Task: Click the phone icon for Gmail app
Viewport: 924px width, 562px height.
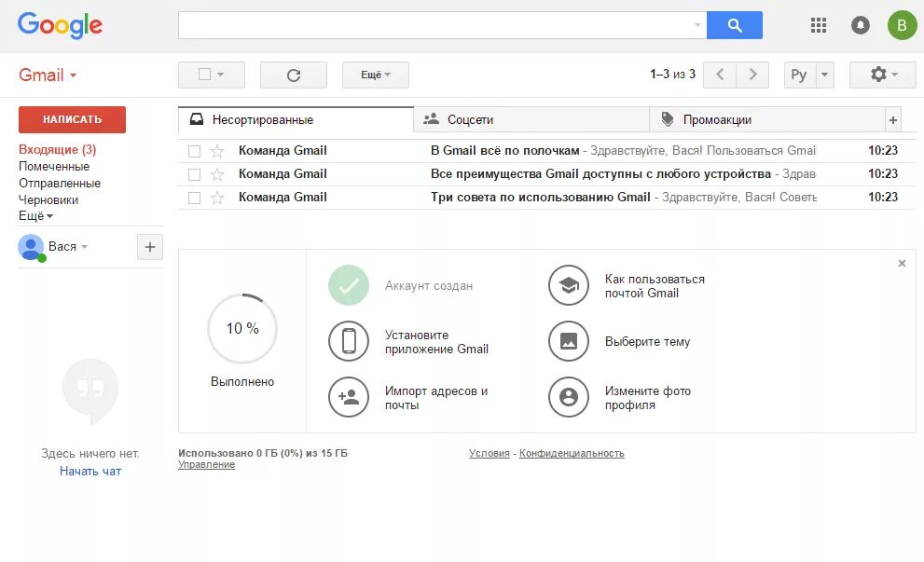Action: click(x=349, y=341)
